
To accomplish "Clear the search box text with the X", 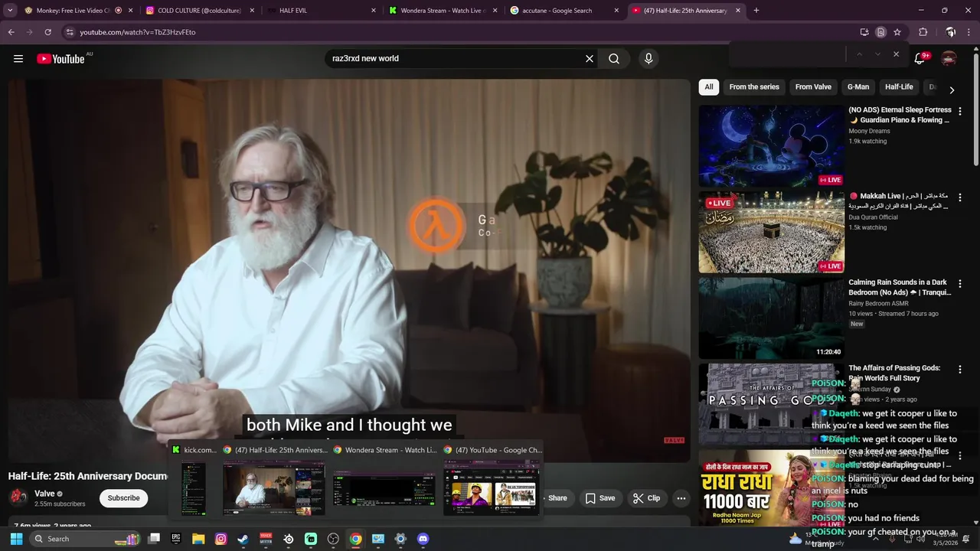I will 590,59.
